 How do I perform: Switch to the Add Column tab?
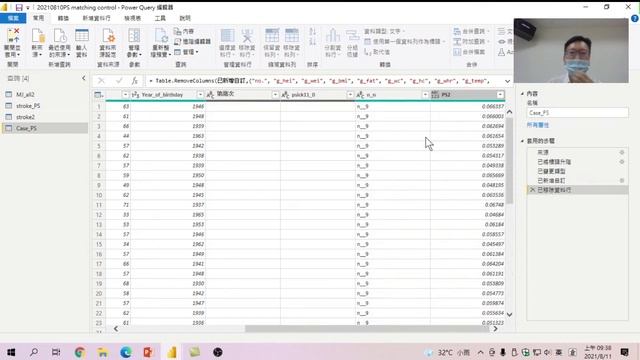click(x=96, y=18)
